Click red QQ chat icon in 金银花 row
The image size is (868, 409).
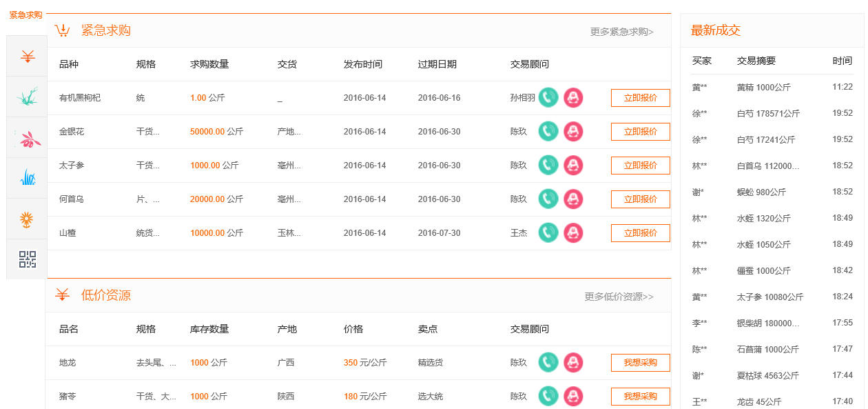click(x=573, y=132)
